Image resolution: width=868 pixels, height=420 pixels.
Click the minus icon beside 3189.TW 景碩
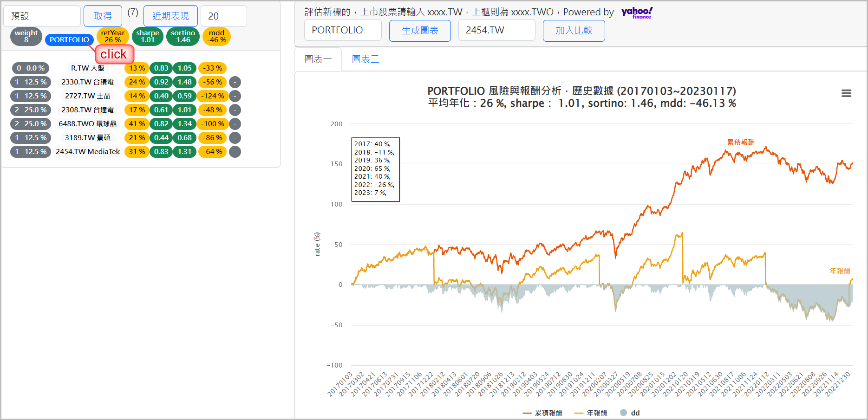[x=235, y=138]
